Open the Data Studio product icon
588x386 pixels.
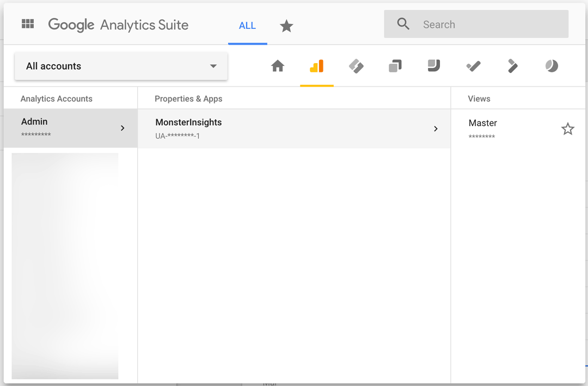[434, 66]
